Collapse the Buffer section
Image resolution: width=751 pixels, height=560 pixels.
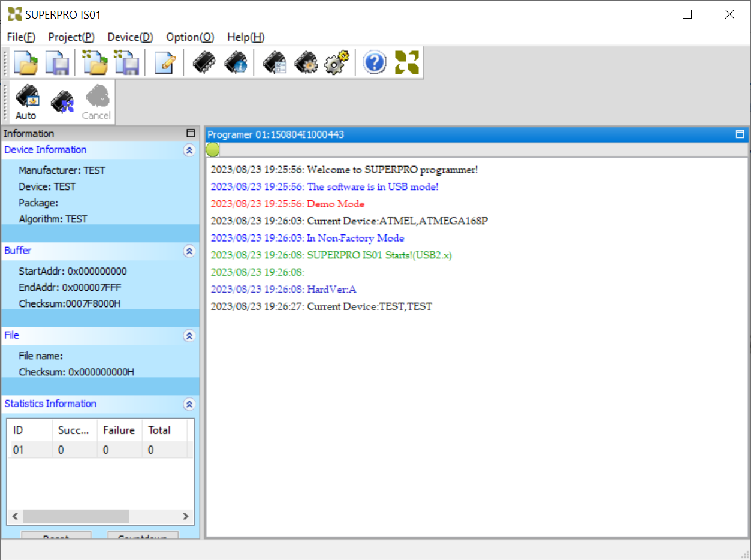tap(189, 251)
